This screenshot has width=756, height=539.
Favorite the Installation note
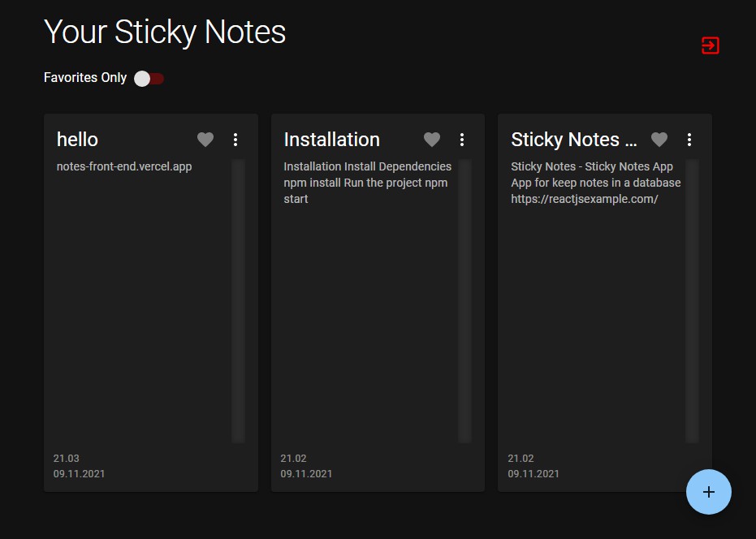(432, 140)
